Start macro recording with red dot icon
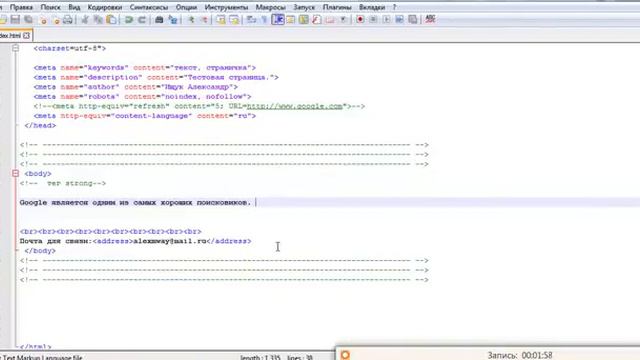Viewport: 640px width, 360px height. point(360,19)
